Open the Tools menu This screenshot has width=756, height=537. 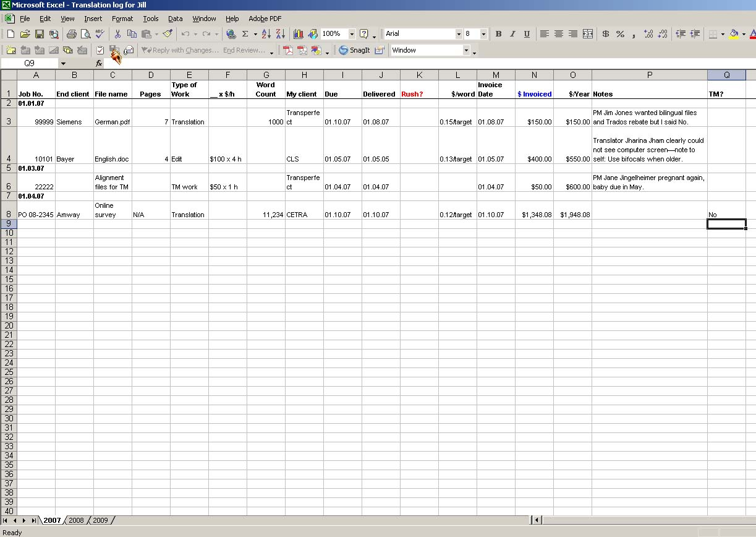[x=151, y=19]
